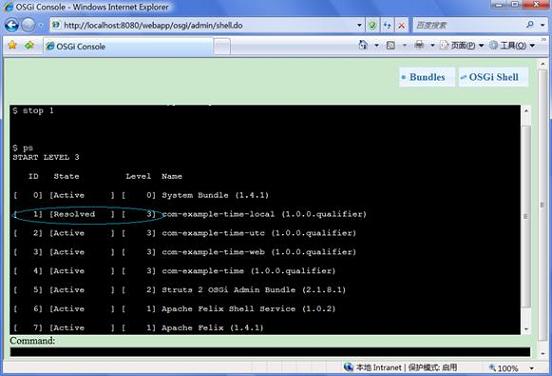Click the RSS feeds icon
Screen dimensions: 552x376
(x=390, y=45)
